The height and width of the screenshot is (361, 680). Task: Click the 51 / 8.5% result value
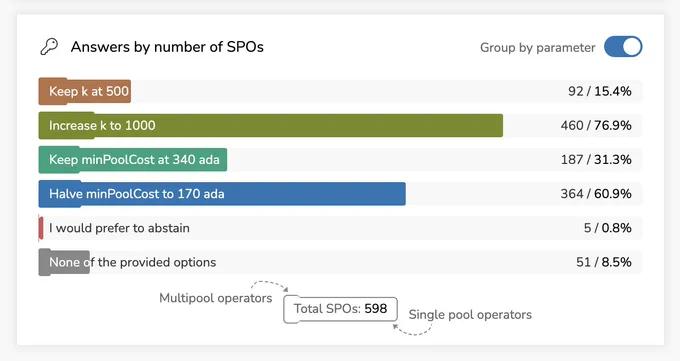pos(604,262)
